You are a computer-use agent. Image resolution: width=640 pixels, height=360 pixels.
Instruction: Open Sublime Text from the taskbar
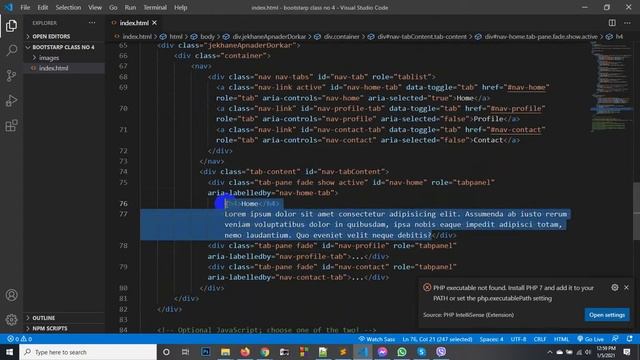tap(343, 352)
